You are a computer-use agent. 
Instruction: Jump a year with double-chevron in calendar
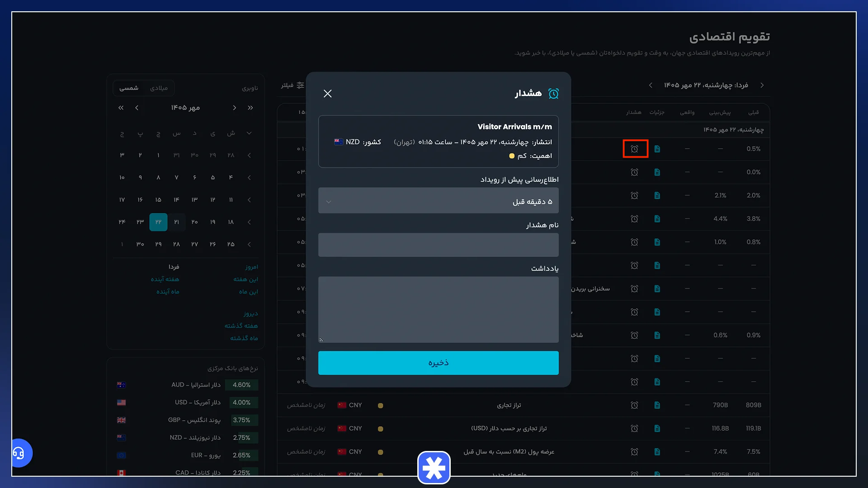121,108
